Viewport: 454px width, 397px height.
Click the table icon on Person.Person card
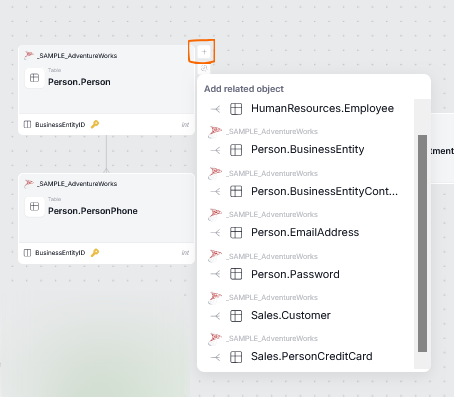(x=34, y=78)
